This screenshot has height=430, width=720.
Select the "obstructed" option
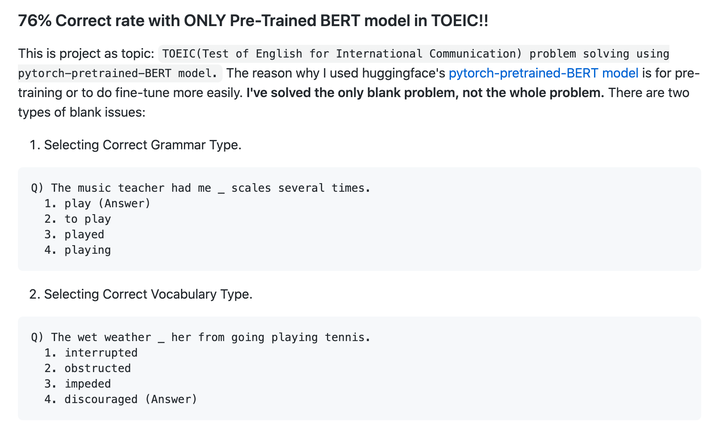point(98,368)
